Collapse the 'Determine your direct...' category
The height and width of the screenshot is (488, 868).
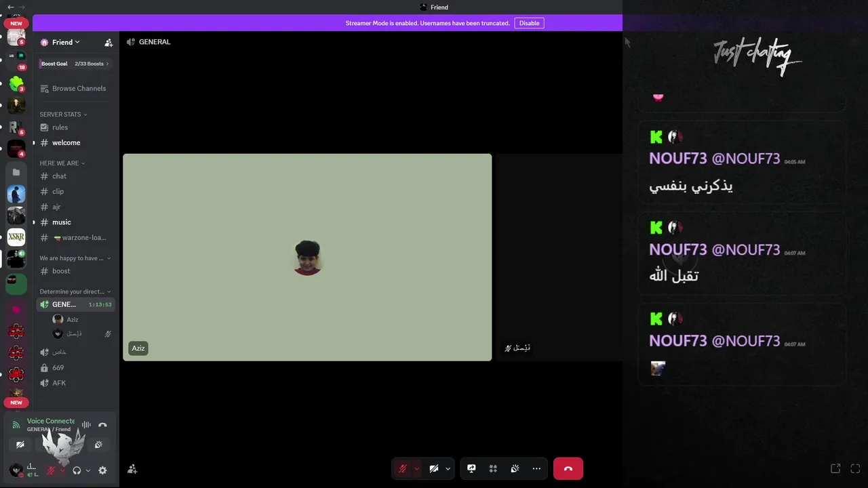[75, 291]
